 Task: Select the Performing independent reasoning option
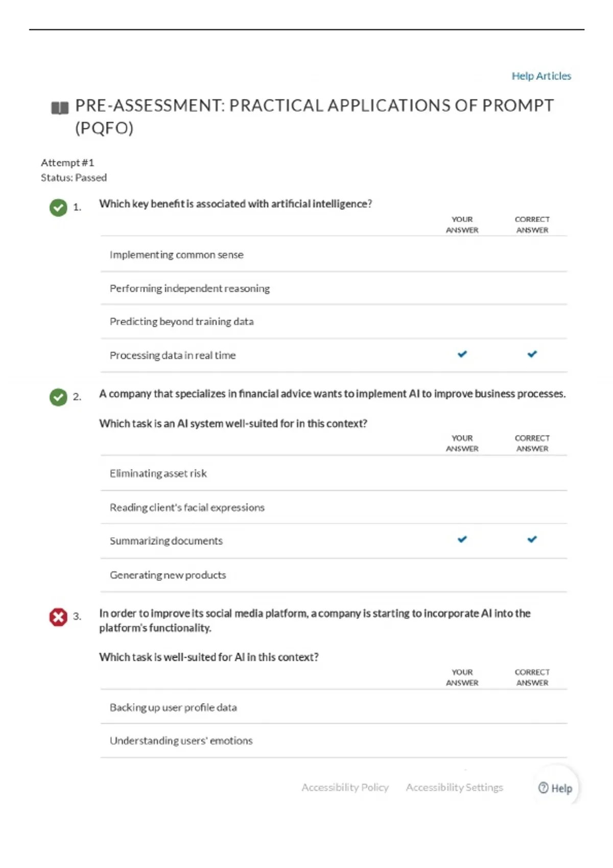click(334, 288)
